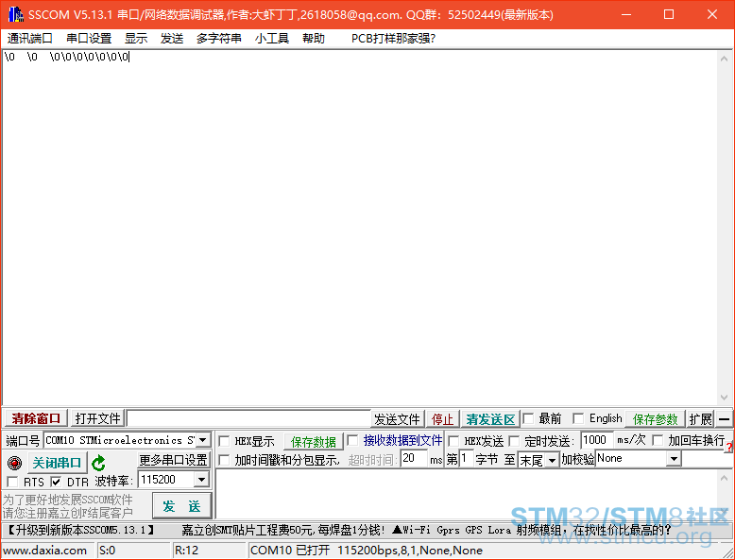The image size is (735, 560).
Task: Open the 串口设置 menu
Action: [x=89, y=39]
